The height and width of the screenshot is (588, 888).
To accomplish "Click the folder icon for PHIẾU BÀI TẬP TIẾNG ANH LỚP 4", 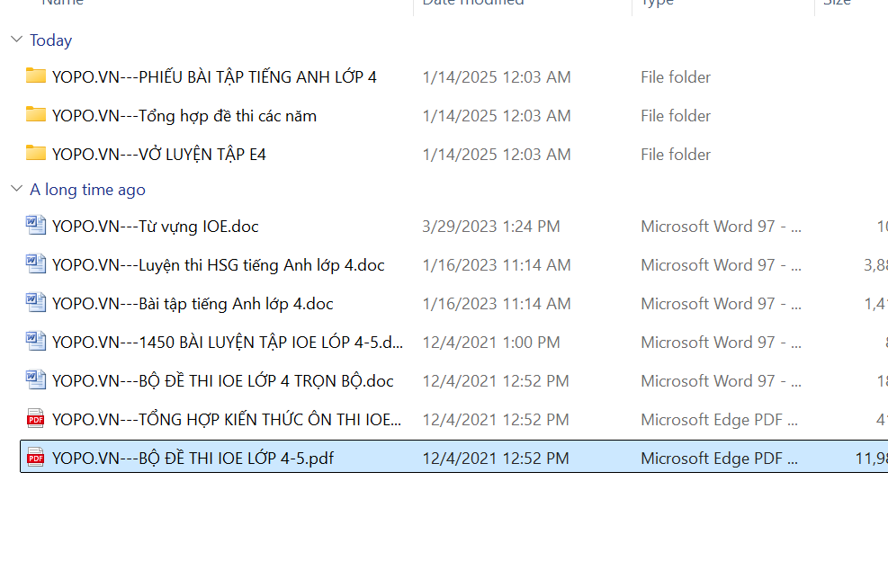I will 36,76.
